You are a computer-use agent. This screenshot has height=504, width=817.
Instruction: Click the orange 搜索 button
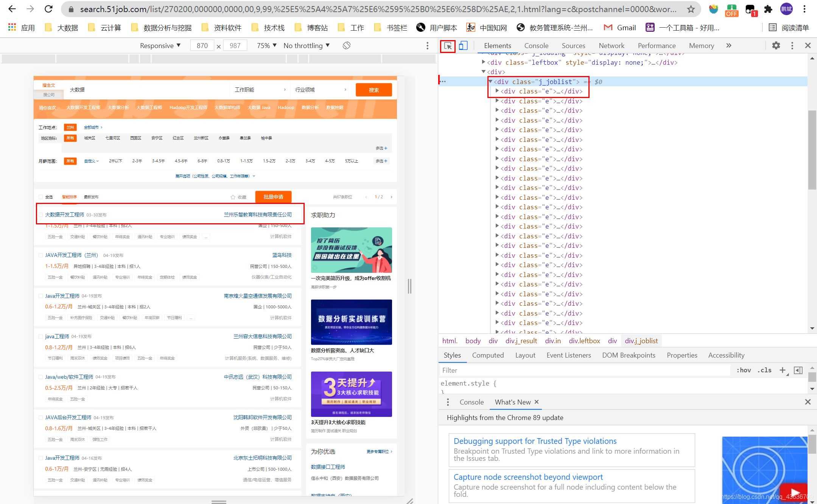[373, 90]
